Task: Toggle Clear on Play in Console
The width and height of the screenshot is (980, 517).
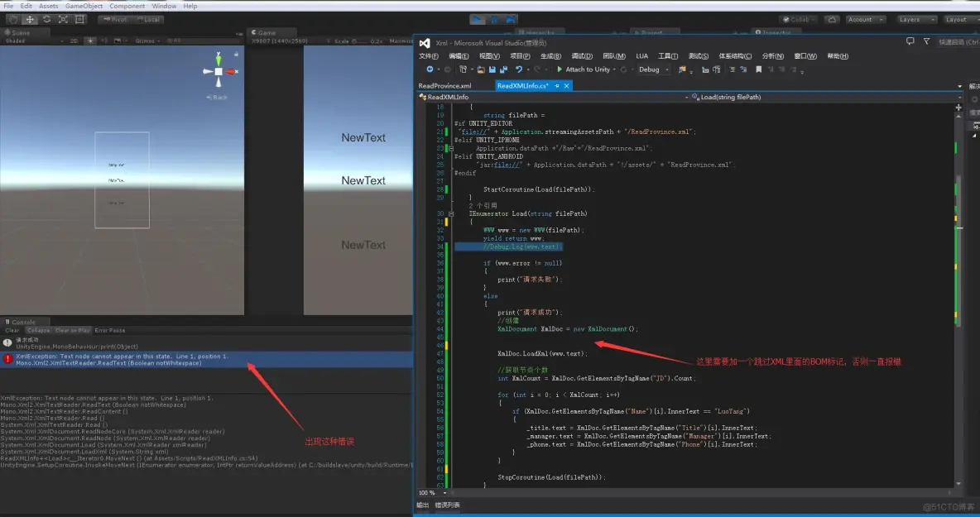Action: tap(73, 330)
